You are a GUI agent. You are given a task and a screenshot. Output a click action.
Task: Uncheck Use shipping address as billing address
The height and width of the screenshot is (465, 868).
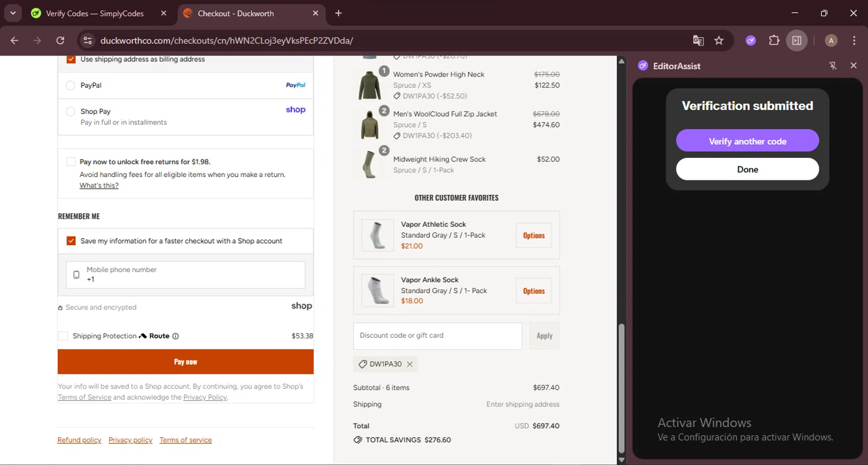coord(71,59)
